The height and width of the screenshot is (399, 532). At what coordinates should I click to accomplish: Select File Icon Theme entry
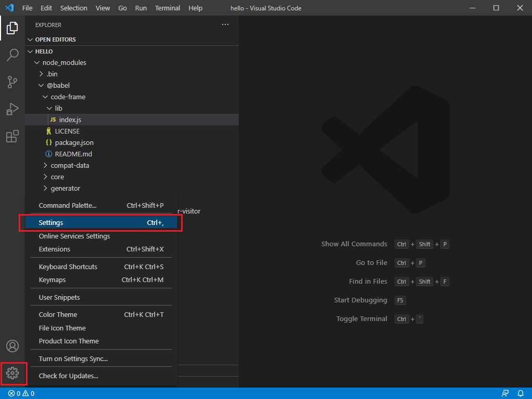101,328
